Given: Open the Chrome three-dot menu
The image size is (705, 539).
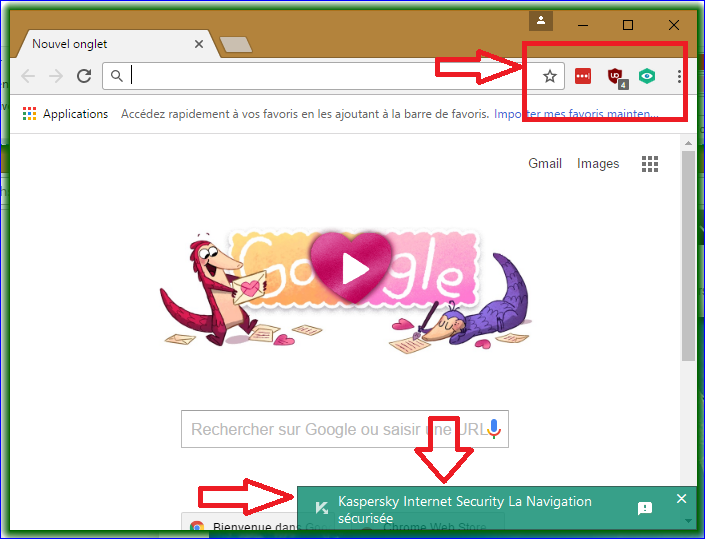Looking at the screenshot, I should pyautogui.click(x=679, y=76).
